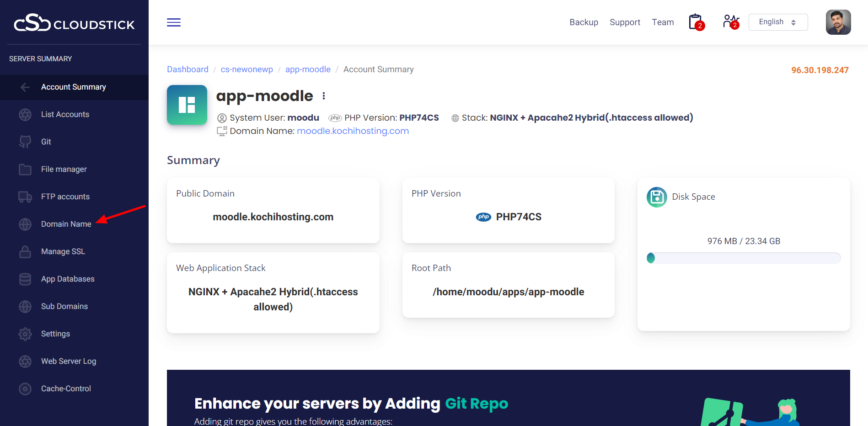Click the App Databases icon
The image size is (868, 426).
(25, 279)
